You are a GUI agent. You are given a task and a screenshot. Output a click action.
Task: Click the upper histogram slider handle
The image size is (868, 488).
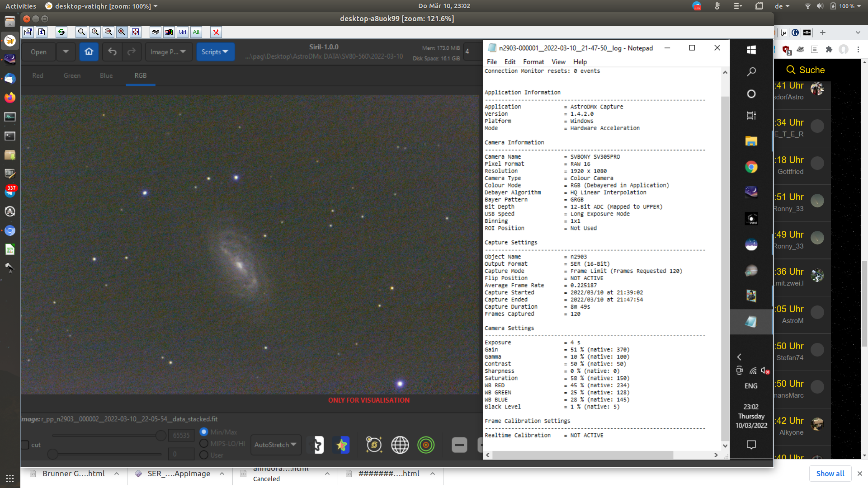click(x=160, y=435)
